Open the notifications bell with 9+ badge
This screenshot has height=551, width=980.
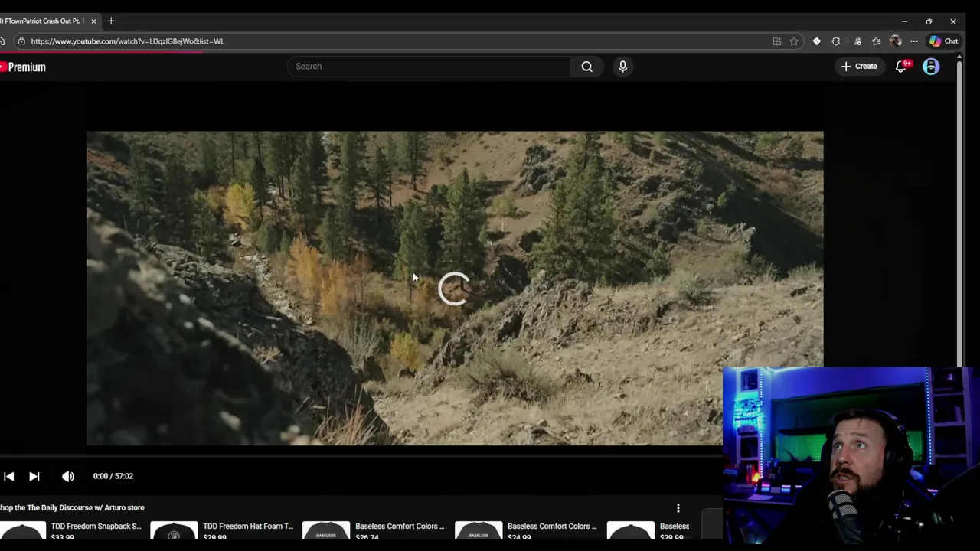pyautogui.click(x=901, y=67)
